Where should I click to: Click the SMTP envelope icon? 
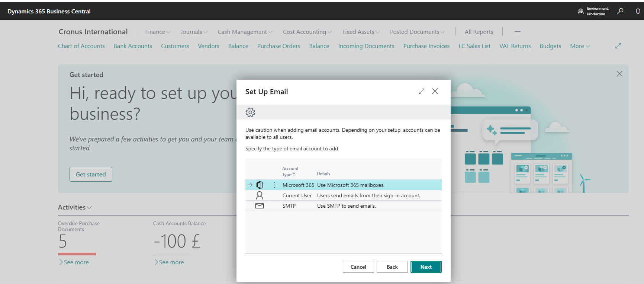(x=260, y=206)
